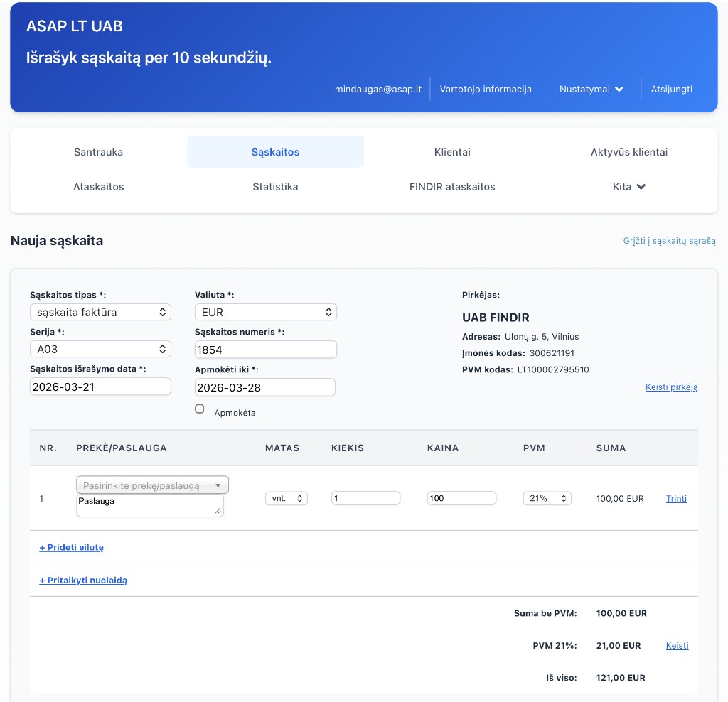Click the Pritaikyti nuolaidą link
The image size is (728, 702).
click(x=83, y=580)
